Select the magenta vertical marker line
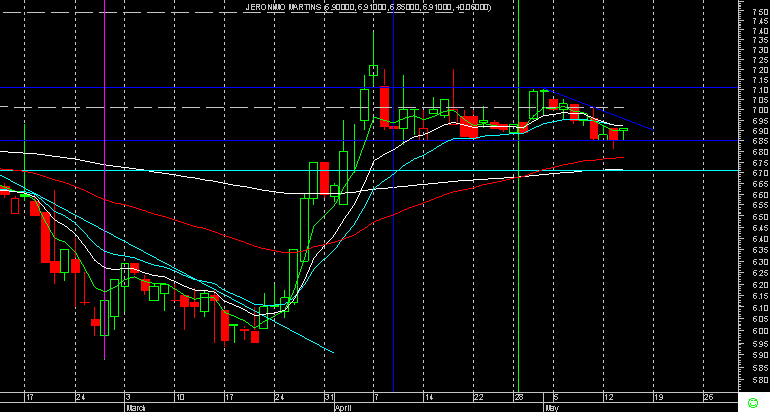Viewport: 770px width, 412px height. point(105,180)
